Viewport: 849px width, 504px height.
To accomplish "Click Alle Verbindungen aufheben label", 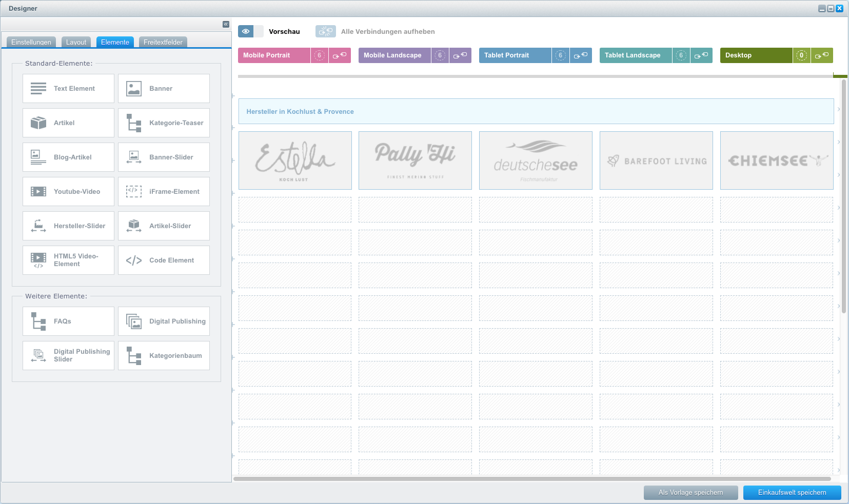I will (x=388, y=31).
